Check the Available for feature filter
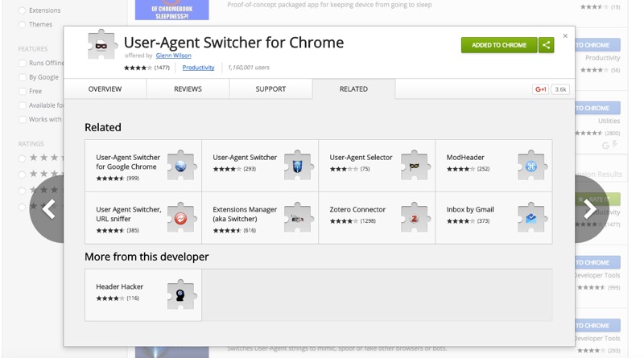Image resolution: width=644 pixels, height=358 pixels. pos(23,105)
